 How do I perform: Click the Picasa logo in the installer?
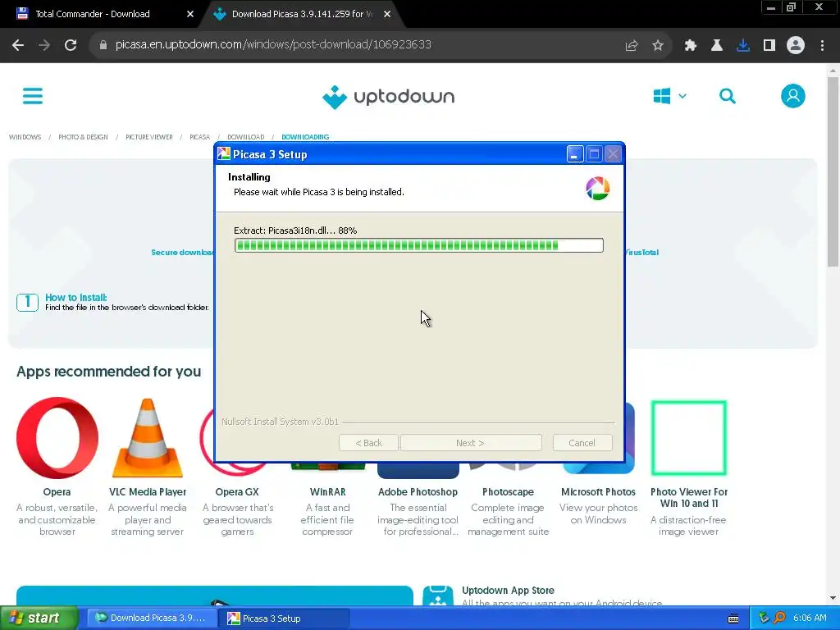point(597,189)
